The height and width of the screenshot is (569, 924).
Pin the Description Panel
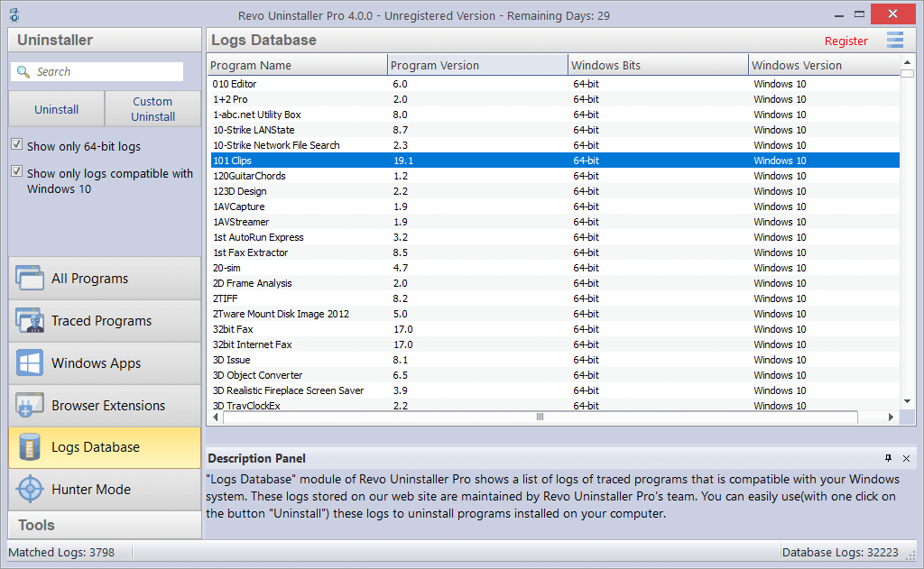(x=888, y=458)
